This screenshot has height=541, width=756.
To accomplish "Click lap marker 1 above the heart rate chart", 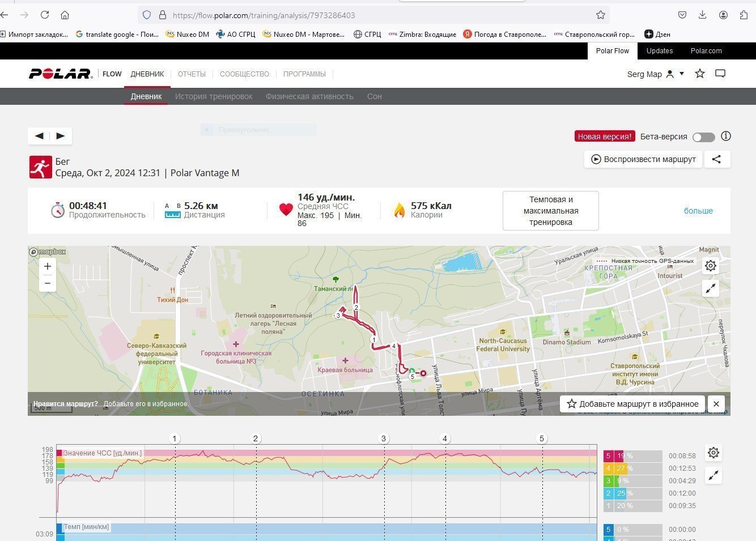I will coord(175,438).
